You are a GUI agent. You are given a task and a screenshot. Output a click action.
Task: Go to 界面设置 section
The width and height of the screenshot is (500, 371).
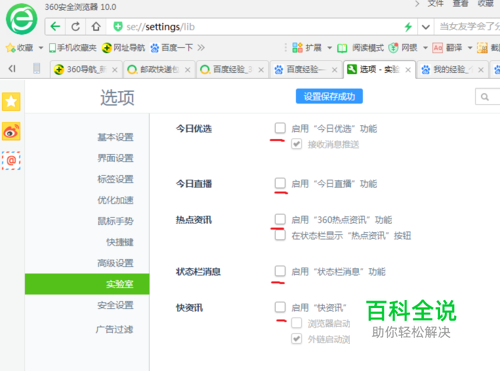pos(115,158)
